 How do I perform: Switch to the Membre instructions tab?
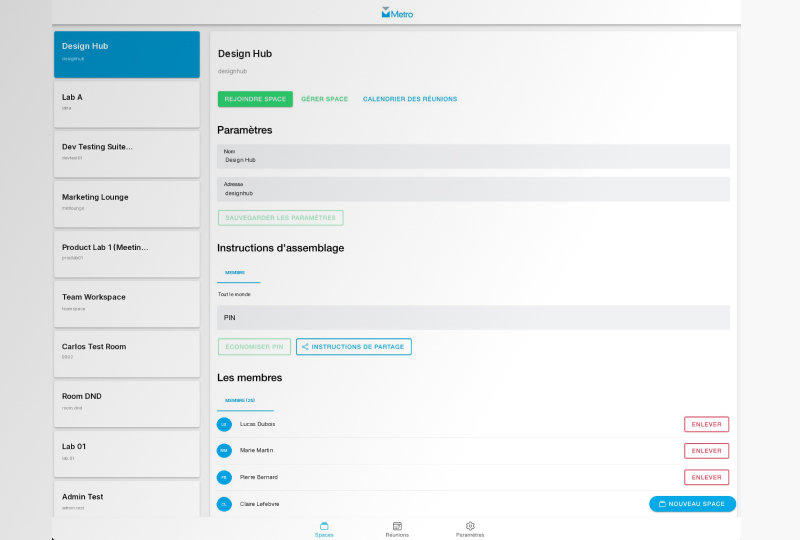click(x=235, y=272)
